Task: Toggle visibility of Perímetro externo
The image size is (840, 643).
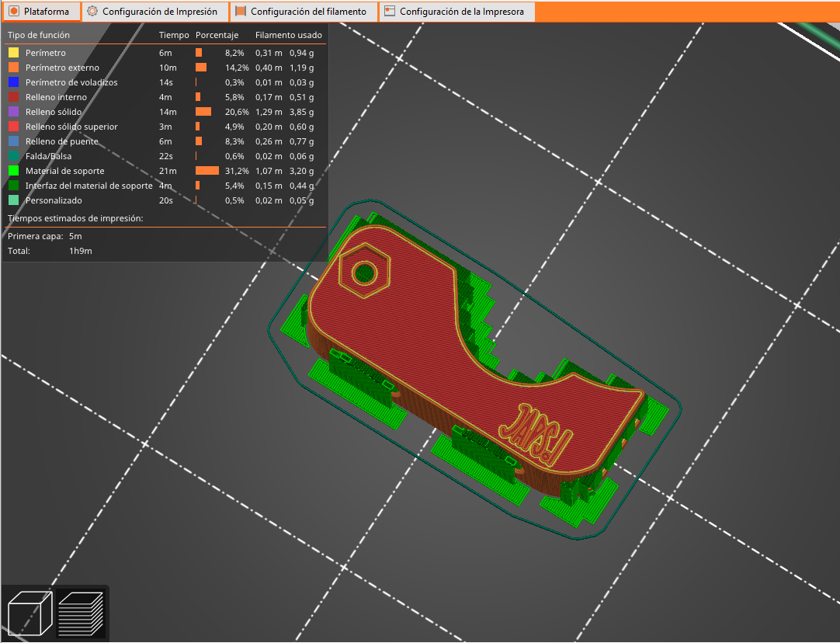Action: (x=62, y=68)
